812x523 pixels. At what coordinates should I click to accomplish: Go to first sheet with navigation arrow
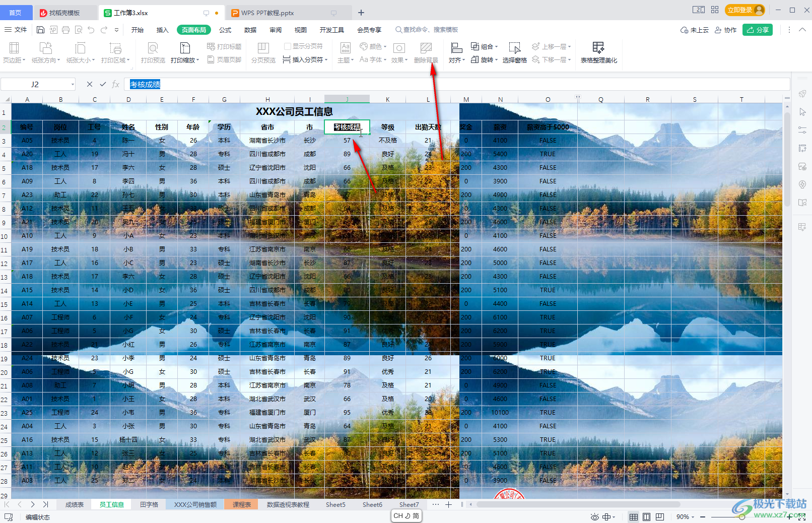(7, 504)
